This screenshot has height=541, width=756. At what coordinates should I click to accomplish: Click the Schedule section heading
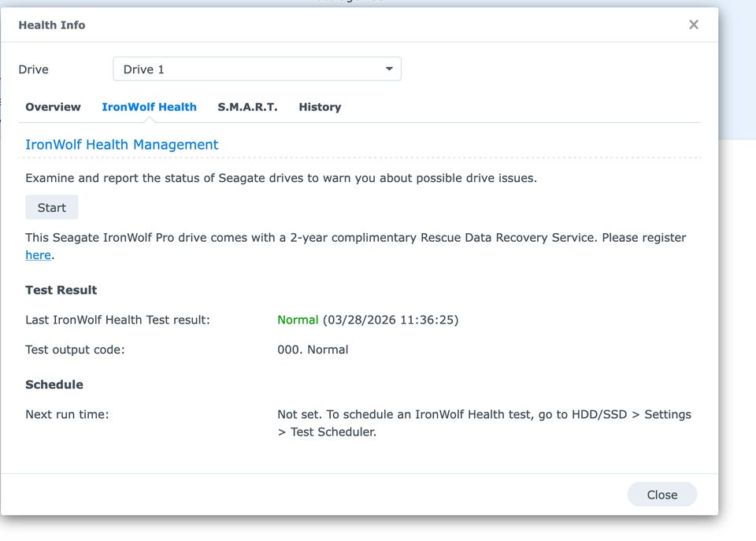tap(54, 384)
